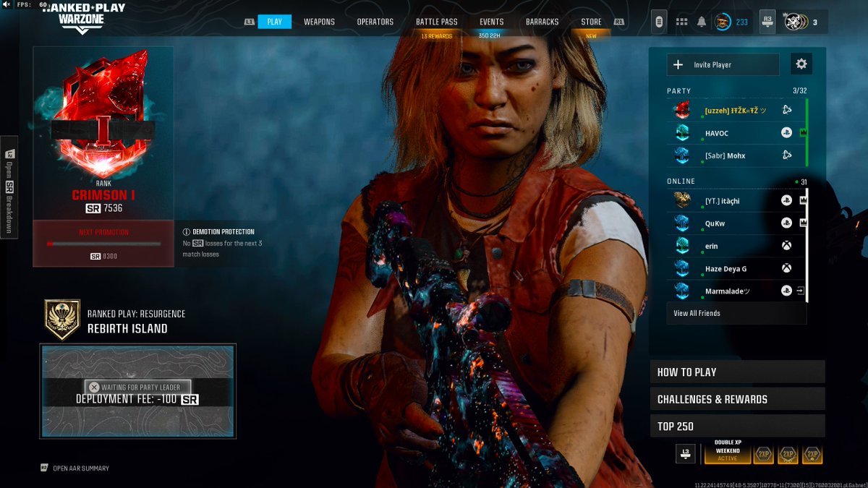Image resolution: width=868 pixels, height=488 pixels.
Task: Select the PLAY tab
Action: pyautogui.click(x=274, y=22)
